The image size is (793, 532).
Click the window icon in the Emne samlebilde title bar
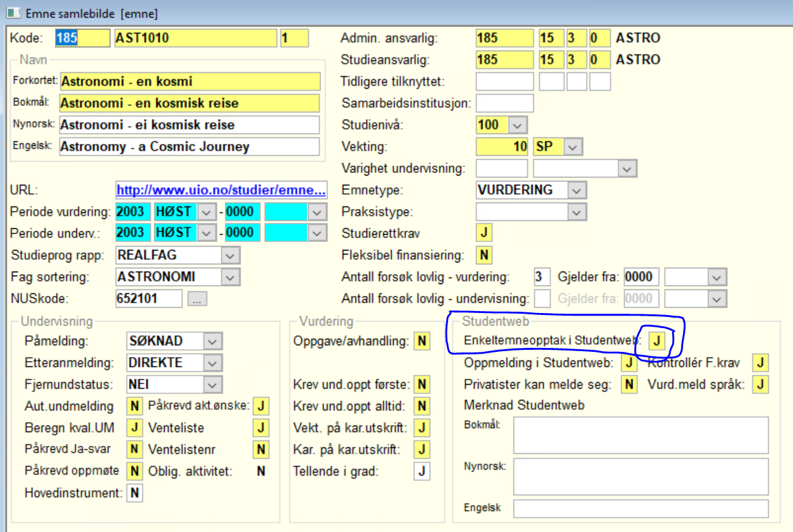(13, 12)
